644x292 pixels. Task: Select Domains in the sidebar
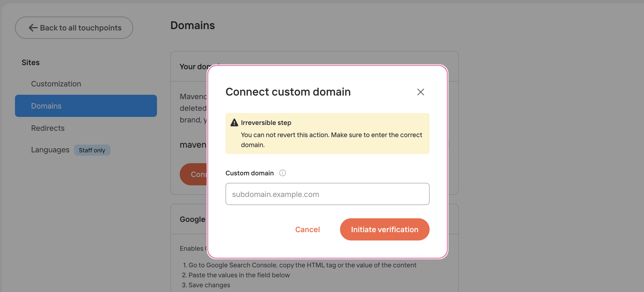tap(86, 106)
